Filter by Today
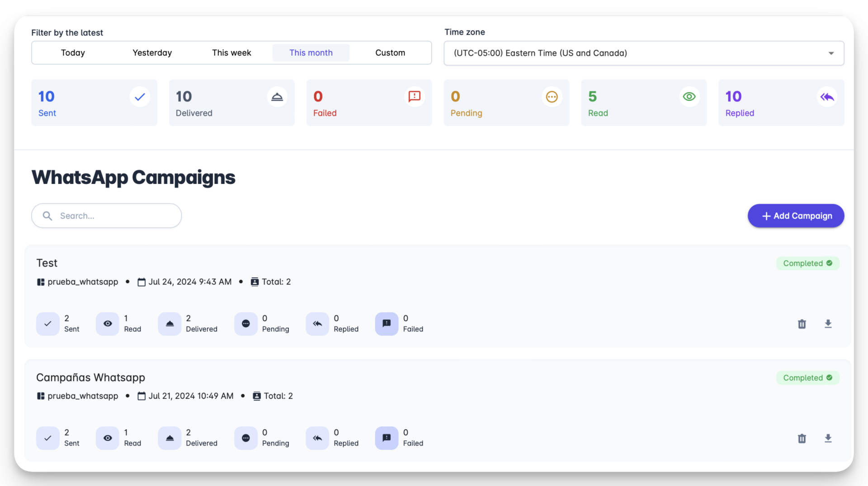Screen dimensions: 868x486 [x=73, y=53]
